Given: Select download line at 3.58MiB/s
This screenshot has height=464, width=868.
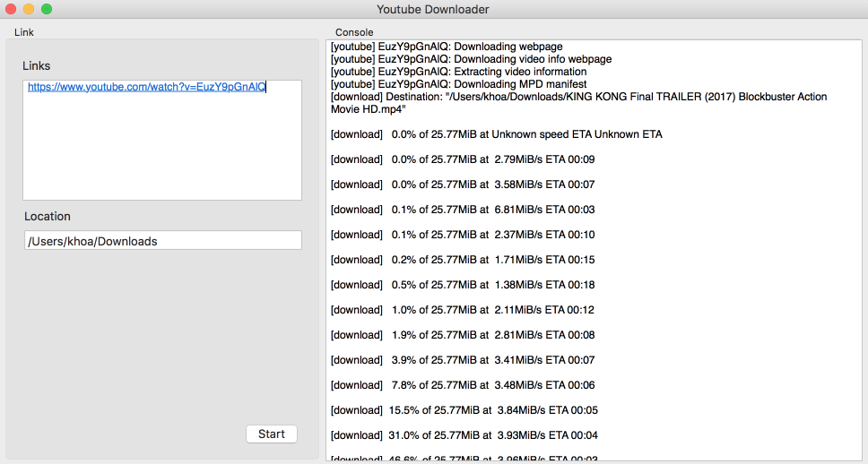Looking at the screenshot, I should click(x=462, y=185).
